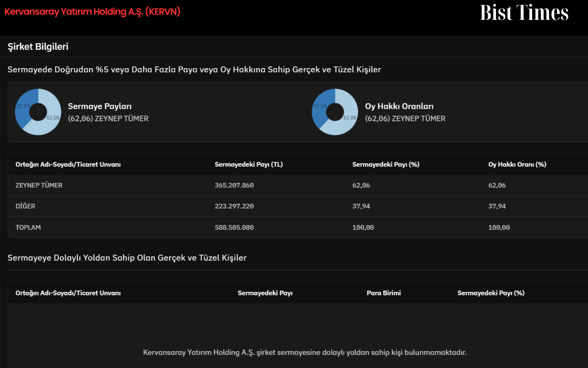The height and width of the screenshot is (368, 588).
Task: Click the Oy Hakkı Oranları donut chart
Action: [x=335, y=112]
